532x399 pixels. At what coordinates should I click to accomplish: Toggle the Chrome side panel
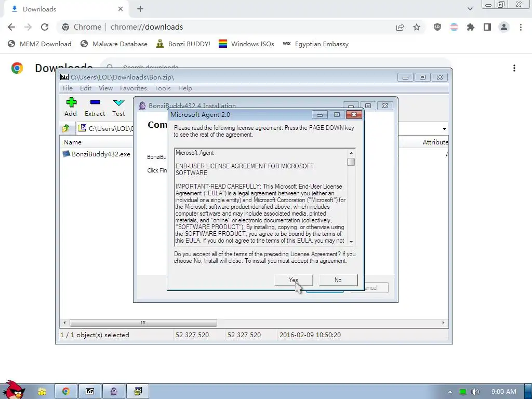[x=487, y=27]
